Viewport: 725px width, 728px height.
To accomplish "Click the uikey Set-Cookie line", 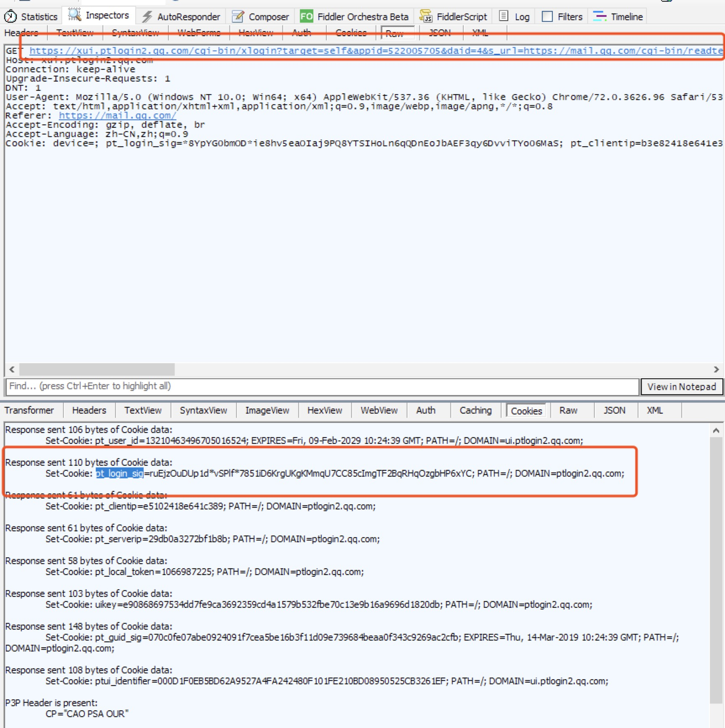I will 319,604.
